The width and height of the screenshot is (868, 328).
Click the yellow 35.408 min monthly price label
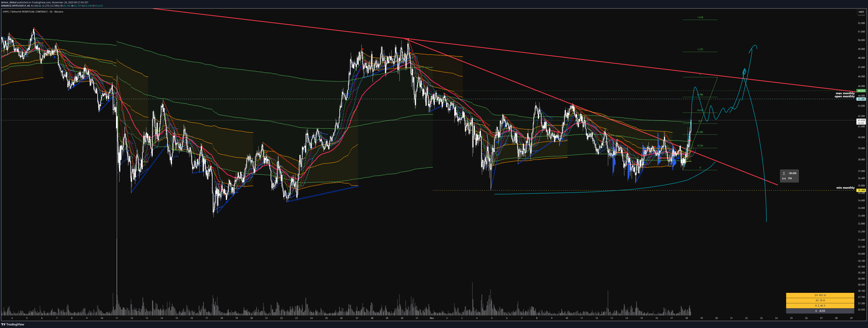point(861,190)
